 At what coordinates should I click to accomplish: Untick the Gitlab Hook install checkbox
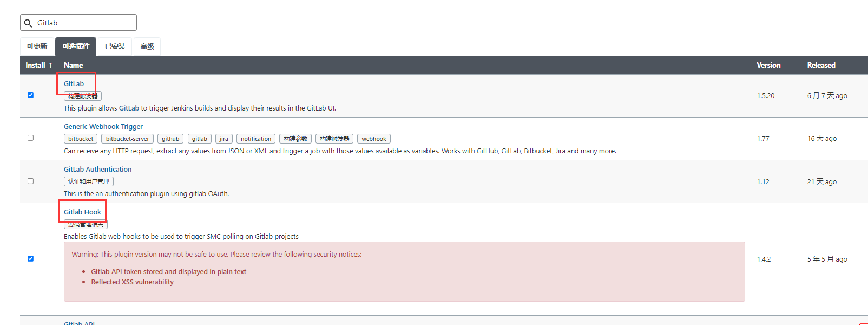coord(30,258)
